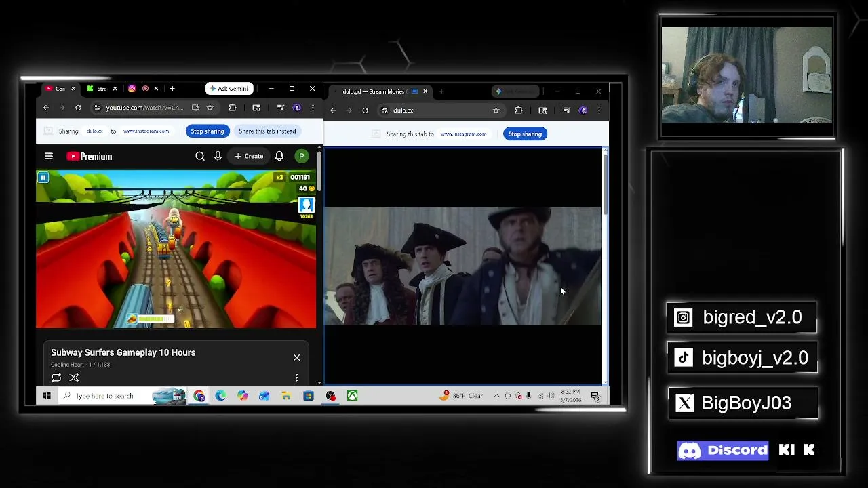Toggle loop playlist in YouTube playlist panel

56,378
